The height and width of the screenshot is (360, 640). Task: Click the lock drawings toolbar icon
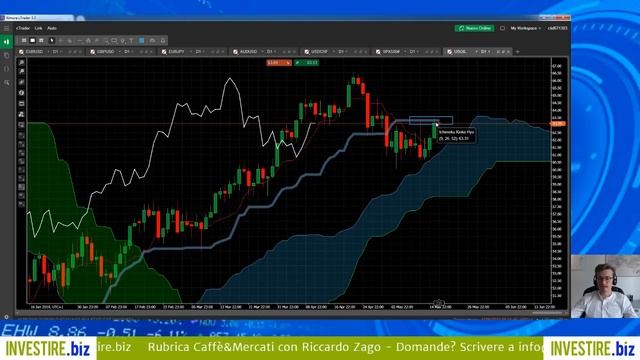(x=162, y=40)
